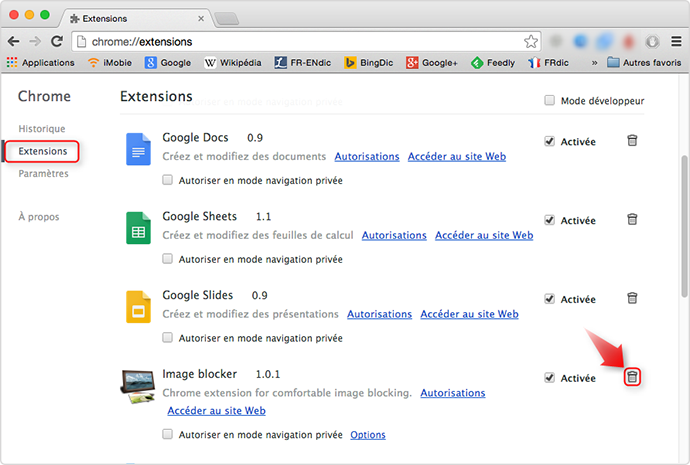Remove Google Sheets using its trash icon

tap(632, 219)
